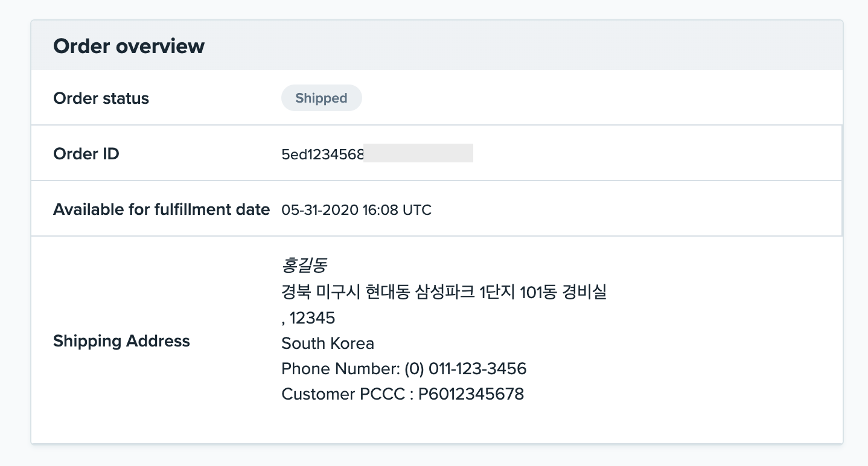Click the recipient name 홍길동
868x466 pixels.
tap(304, 265)
